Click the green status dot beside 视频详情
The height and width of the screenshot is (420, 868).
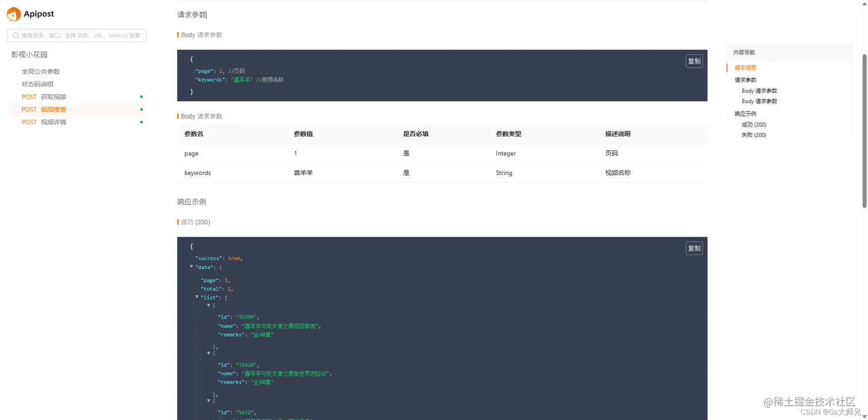[x=141, y=122]
